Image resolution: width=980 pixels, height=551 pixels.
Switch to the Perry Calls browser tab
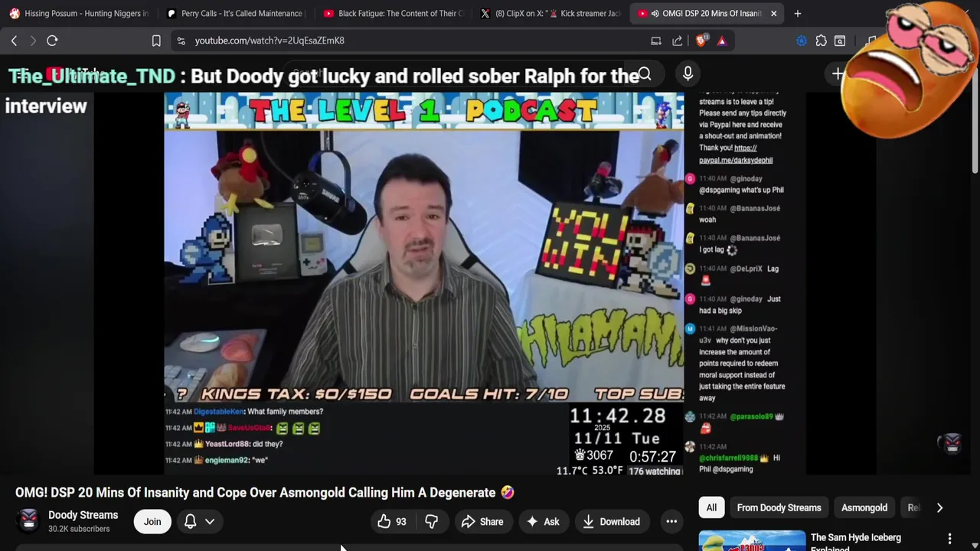pyautogui.click(x=236, y=13)
